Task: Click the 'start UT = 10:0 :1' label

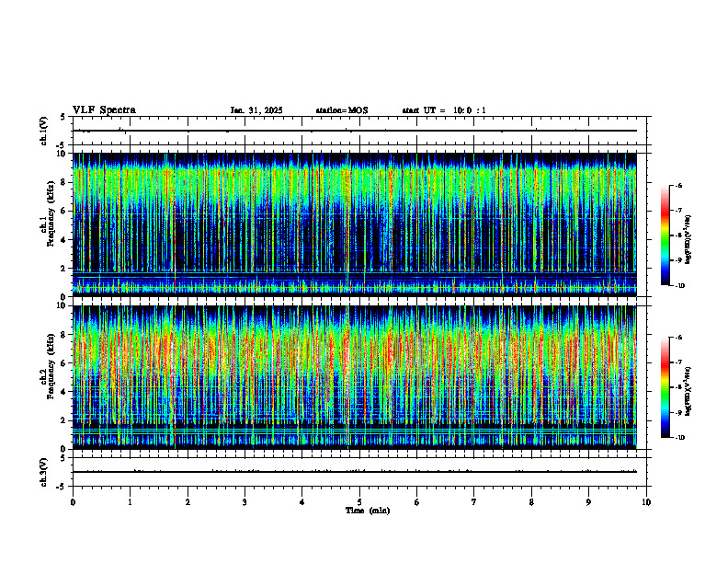Action: 444,110
